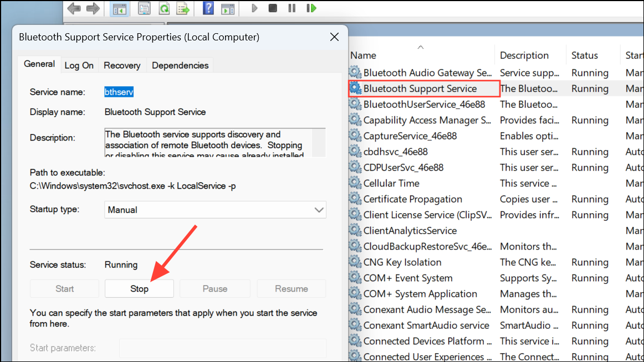Image resolution: width=644 pixels, height=362 pixels.
Task: Click the Description box vertical scrollbar
Action: (319, 143)
